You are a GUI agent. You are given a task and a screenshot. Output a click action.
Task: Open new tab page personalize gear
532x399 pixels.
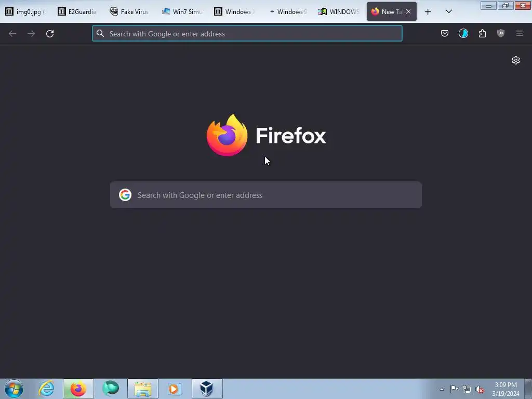click(516, 60)
